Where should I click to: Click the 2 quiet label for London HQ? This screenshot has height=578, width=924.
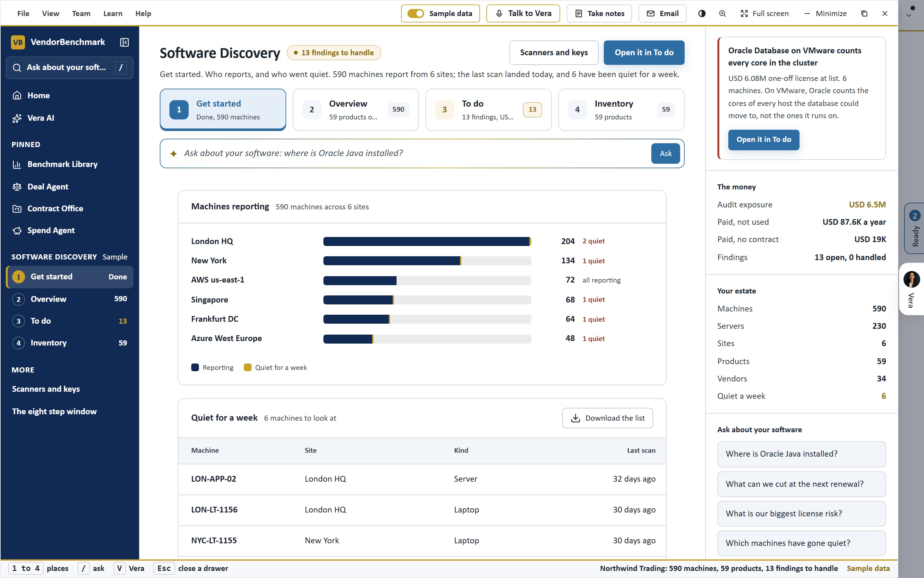(593, 241)
